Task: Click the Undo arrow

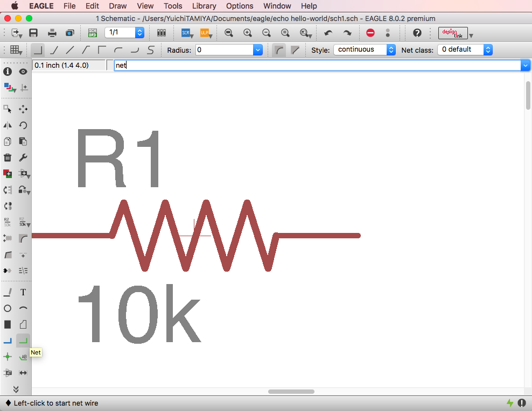Action: (328, 33)
